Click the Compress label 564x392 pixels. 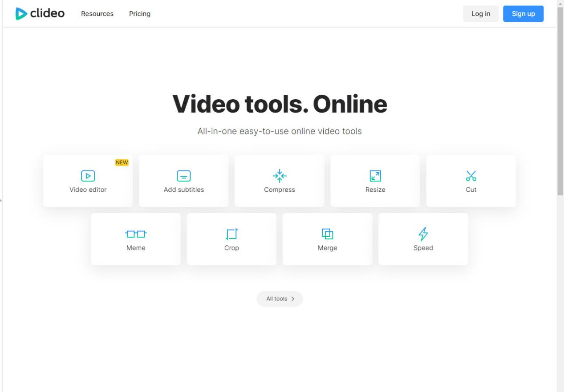(x=280, y=190)
